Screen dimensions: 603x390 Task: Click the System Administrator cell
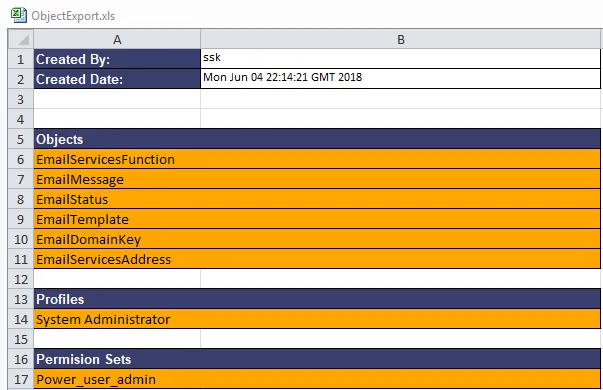(317, 319)
